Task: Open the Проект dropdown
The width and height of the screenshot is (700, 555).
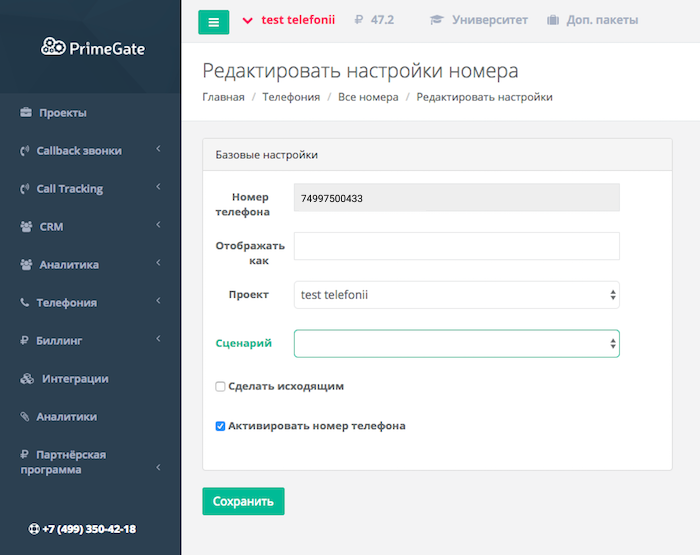Action: 456,295
